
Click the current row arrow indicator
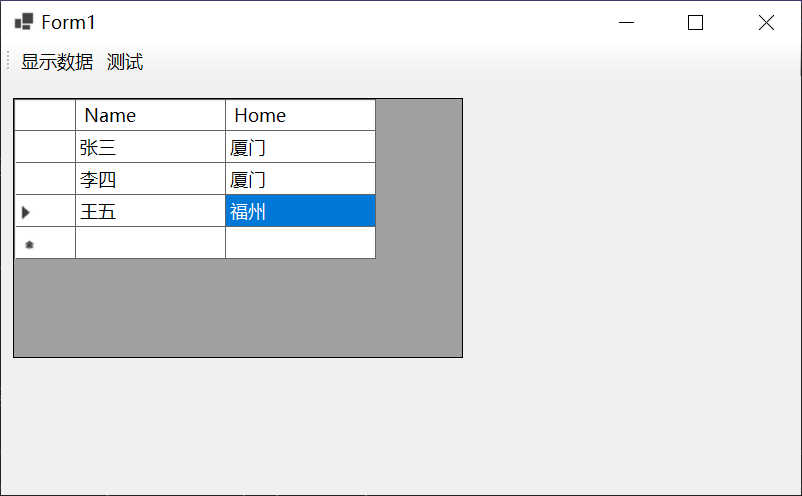point(27,212)
